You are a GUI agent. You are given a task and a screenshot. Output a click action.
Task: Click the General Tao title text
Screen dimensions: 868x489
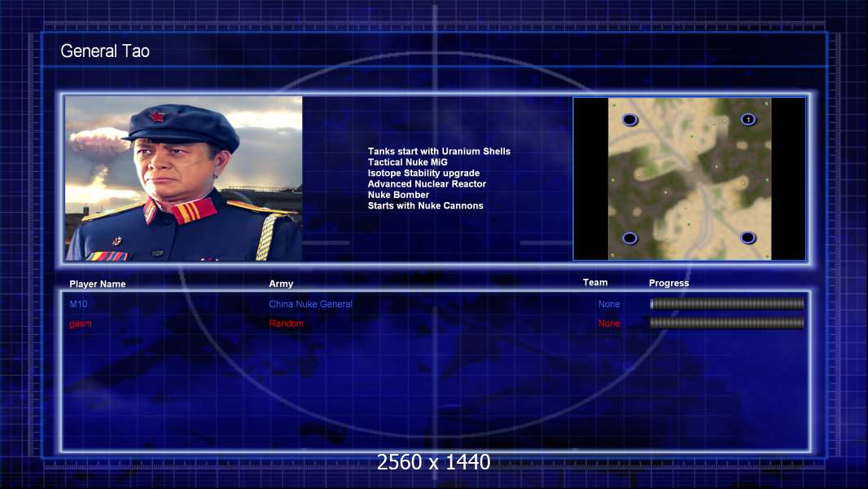click(105, 51)
